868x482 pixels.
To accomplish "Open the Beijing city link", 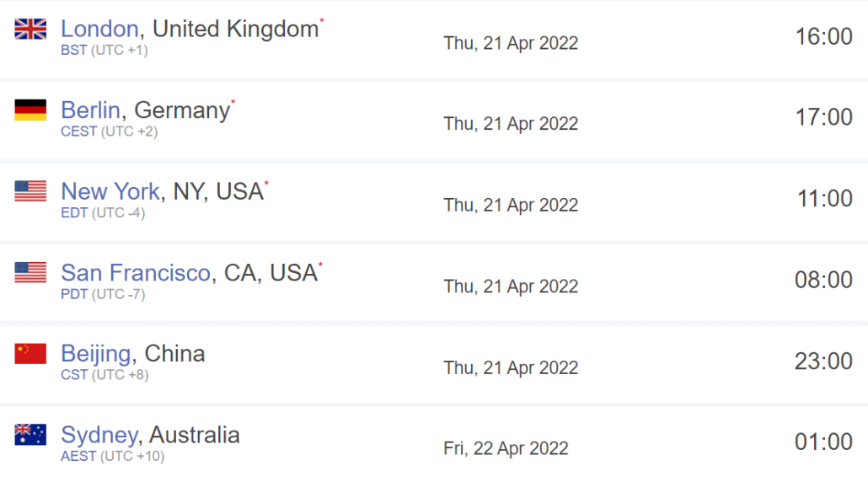I will (x=96, y=354).
